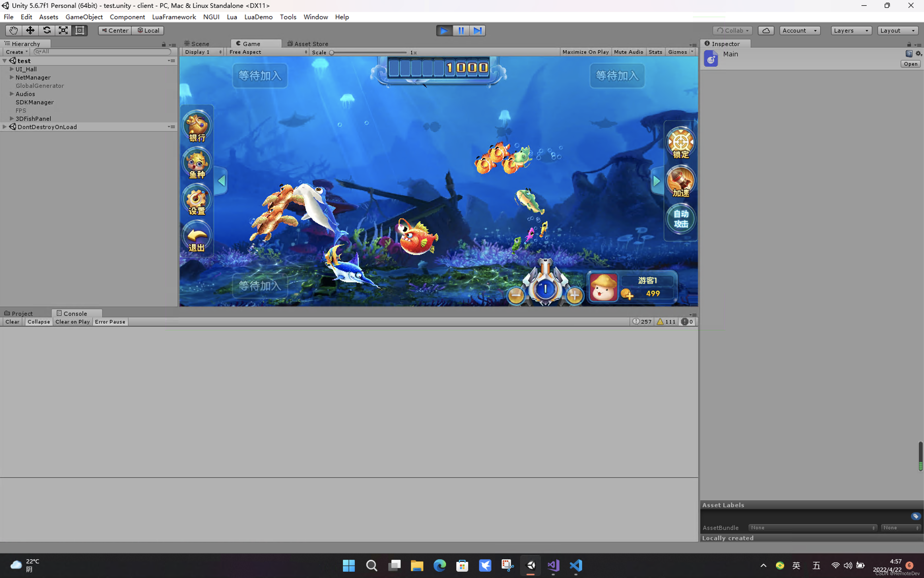This screenshot has height=578, width=924.
Task: Open the 设置 settings icon in game
Action: click(x=197, y=200)
